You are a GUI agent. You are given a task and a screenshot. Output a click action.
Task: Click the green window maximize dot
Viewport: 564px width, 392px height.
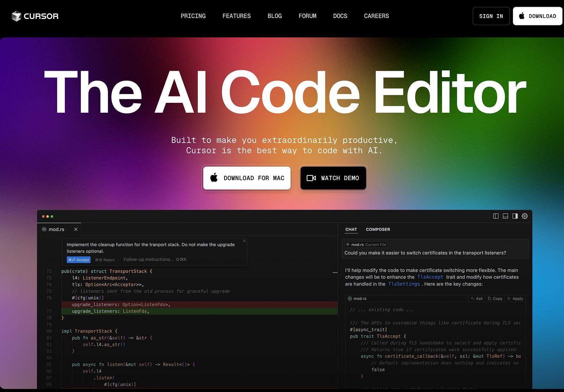pos(52,217)
